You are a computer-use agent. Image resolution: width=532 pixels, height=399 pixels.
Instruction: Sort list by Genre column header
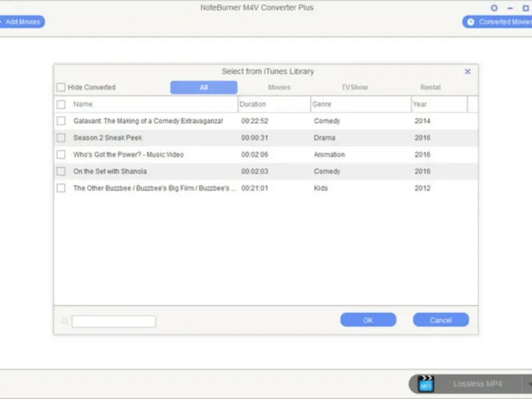[x=322, y=104]
